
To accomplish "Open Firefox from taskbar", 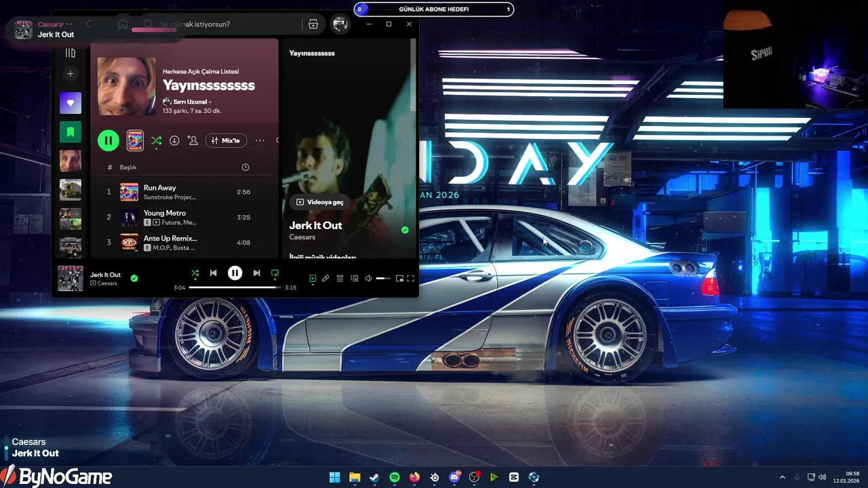I will pyautogui.click(x=414, y=477).
